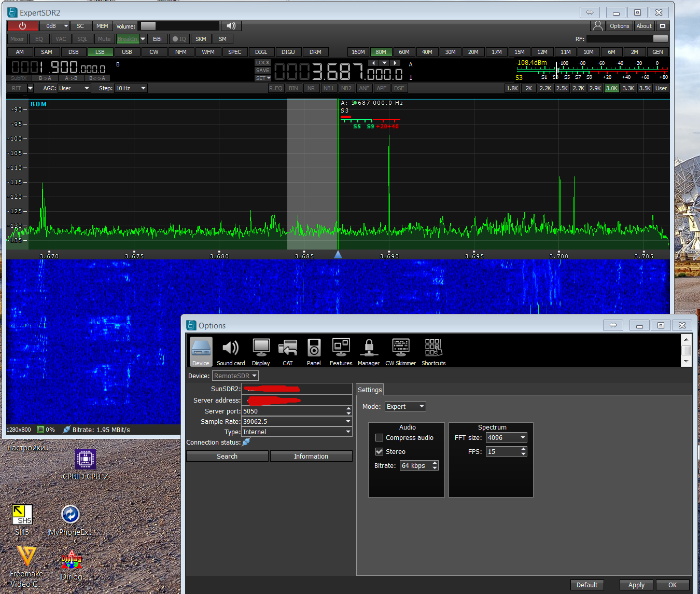Open CPUID CPU-Z desktop shortcut
The width and height of the screenshot is (700, 594).
point(86,465)
